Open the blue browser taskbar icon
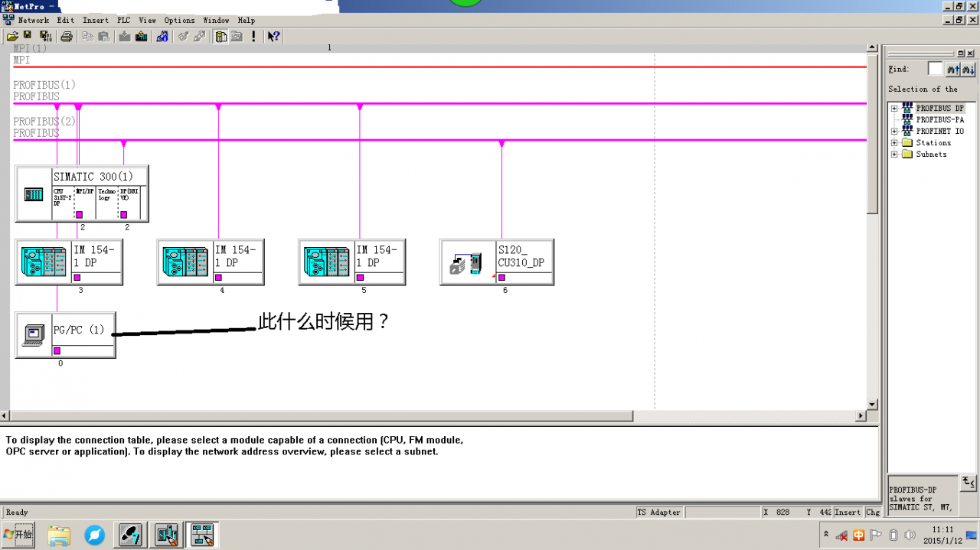Image resolution: width=980 pixels, height=550 pixels. coord(94,535)
